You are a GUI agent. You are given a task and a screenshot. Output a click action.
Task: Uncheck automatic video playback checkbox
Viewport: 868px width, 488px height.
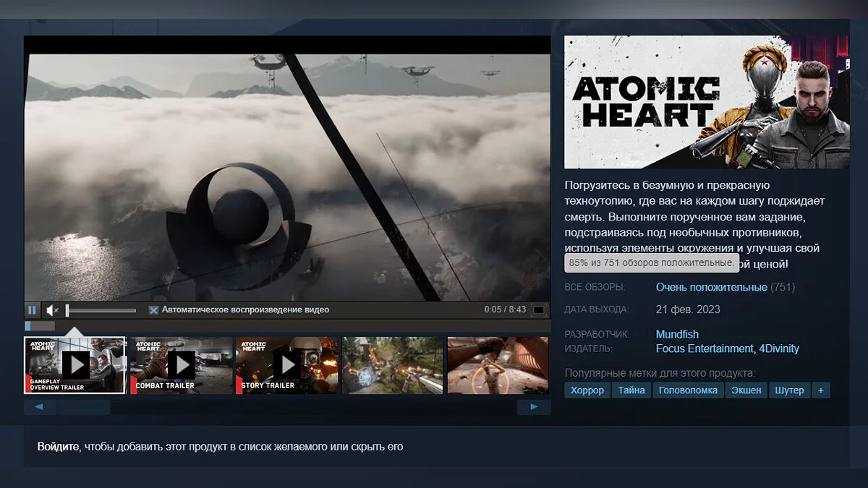153,310
